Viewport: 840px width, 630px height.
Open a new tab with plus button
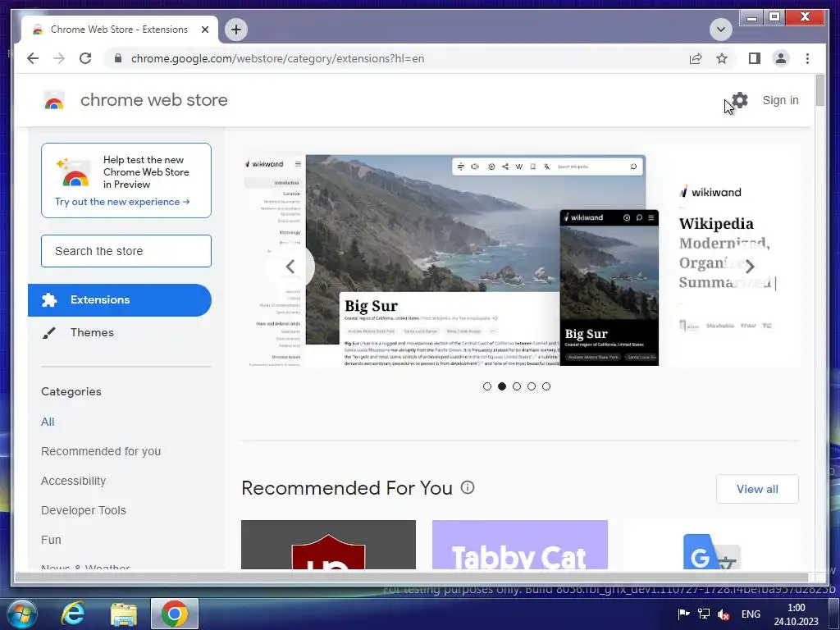coord(236,30)
